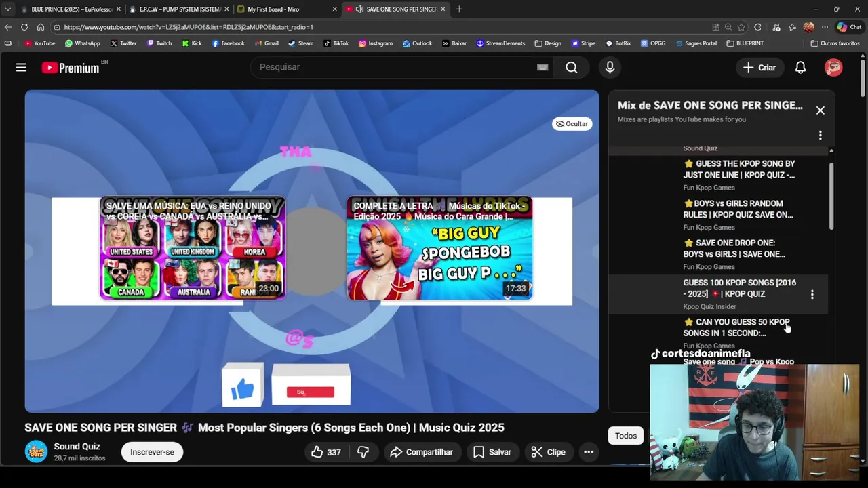The width and height of the screenshot is (868, 488).
Task: Click the Salvar save button
Action: (492, 452)
